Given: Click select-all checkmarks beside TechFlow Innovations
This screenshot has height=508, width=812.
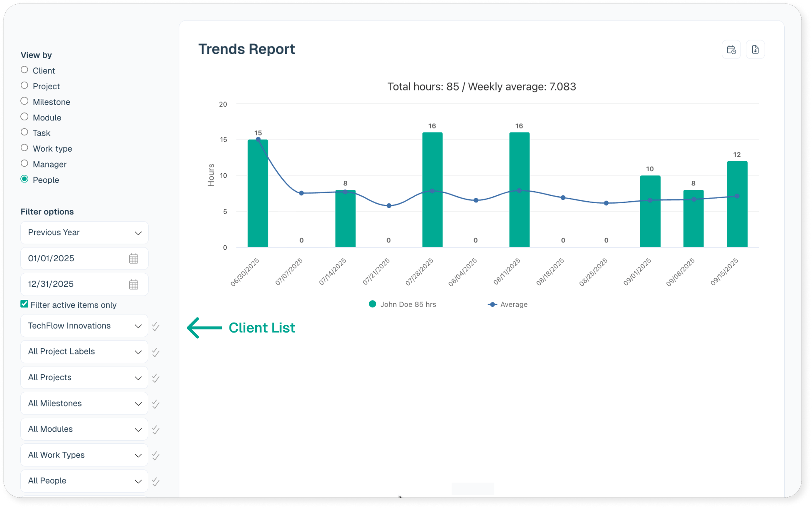Looking at the screenshot, I should pyautogui.click(x=156, y=327).
